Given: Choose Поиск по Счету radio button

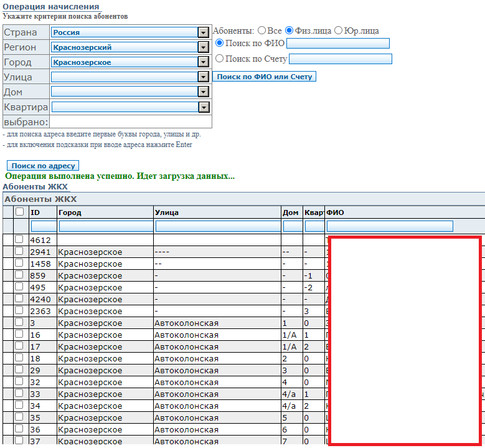Looking at the screenshot, I should tap(219, 59).
